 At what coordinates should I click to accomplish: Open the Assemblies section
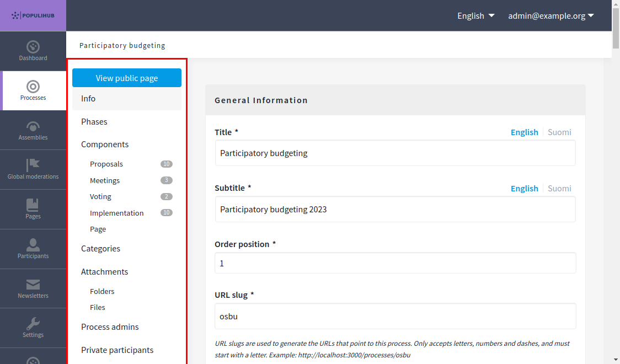[x=33, y=130]
